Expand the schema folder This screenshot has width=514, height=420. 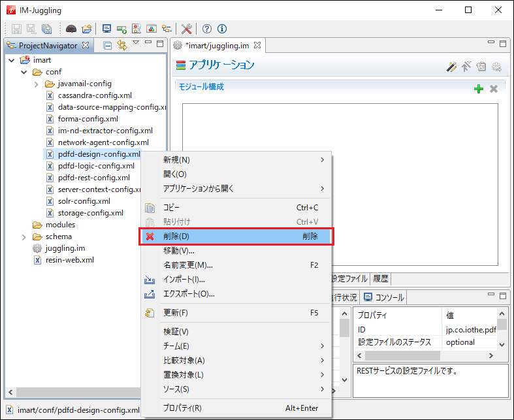point(24,236)
